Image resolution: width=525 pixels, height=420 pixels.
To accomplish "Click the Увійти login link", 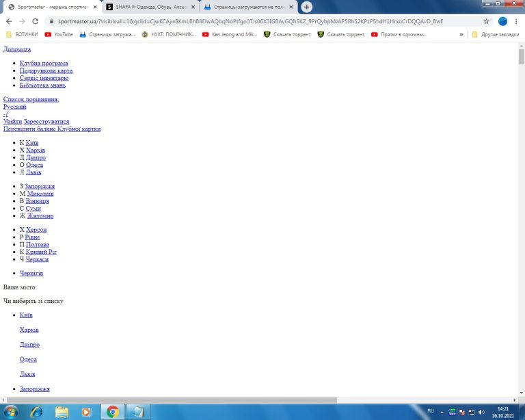I will [12, 122].
